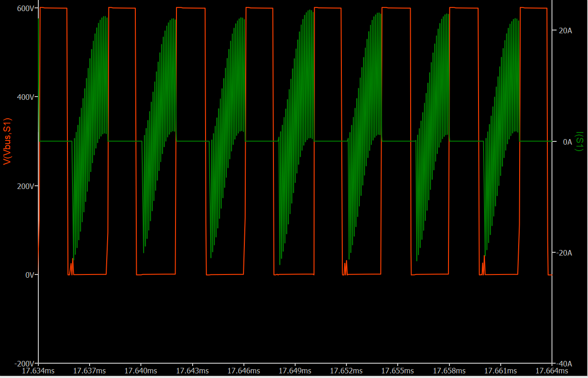Select the 17.649ms time axis tick
Viewport: 588px width, 378px height.
(295, 371)
